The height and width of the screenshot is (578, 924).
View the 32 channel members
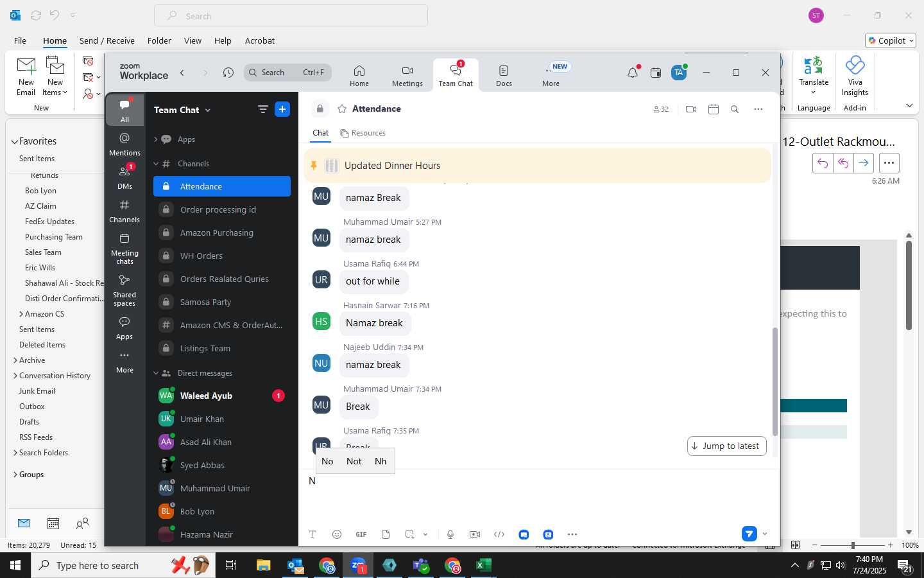pos(661,109)
